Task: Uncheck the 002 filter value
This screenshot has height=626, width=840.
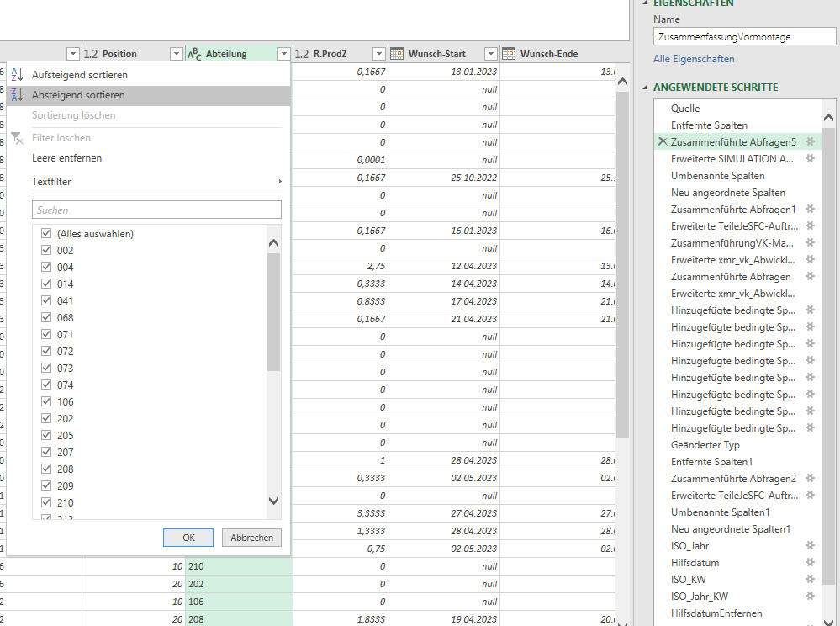Action: click(46, 250)
